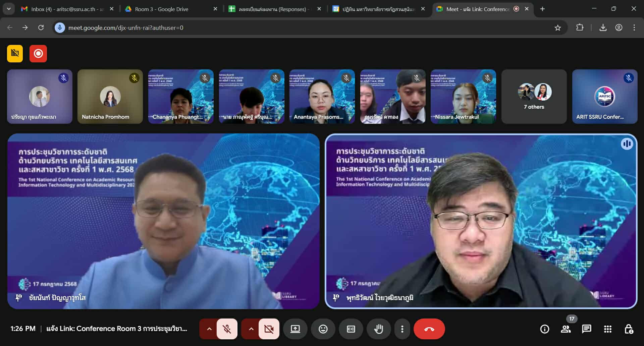This screenshot has height=346, width=644.
Task: Open the meeting details info icon
Action: coord(545,329)
